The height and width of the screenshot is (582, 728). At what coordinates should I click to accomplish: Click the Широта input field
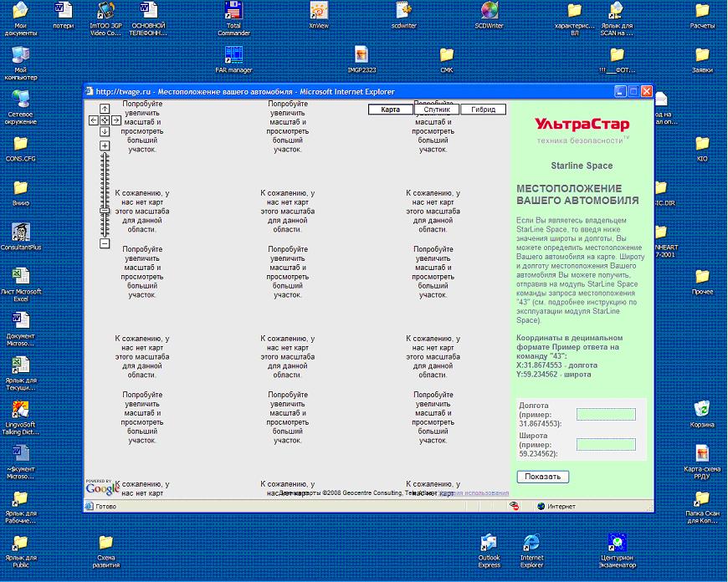[x=606, y=445]
